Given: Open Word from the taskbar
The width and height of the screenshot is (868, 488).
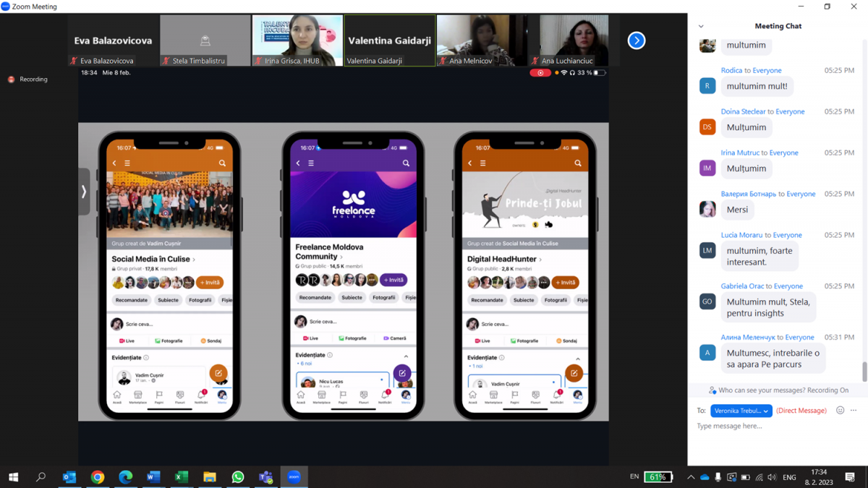Looking at the screenshot, I should 153,477.
